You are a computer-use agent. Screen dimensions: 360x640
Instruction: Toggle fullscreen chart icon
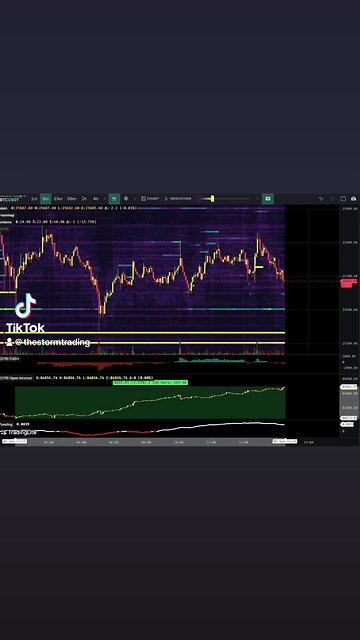pyautogui.click(x=343, y=199)
